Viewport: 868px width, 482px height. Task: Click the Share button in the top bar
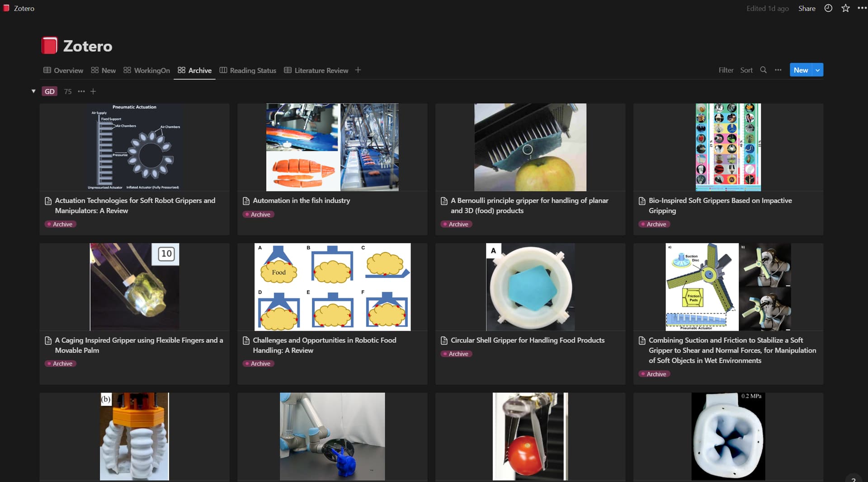(807, 8)
